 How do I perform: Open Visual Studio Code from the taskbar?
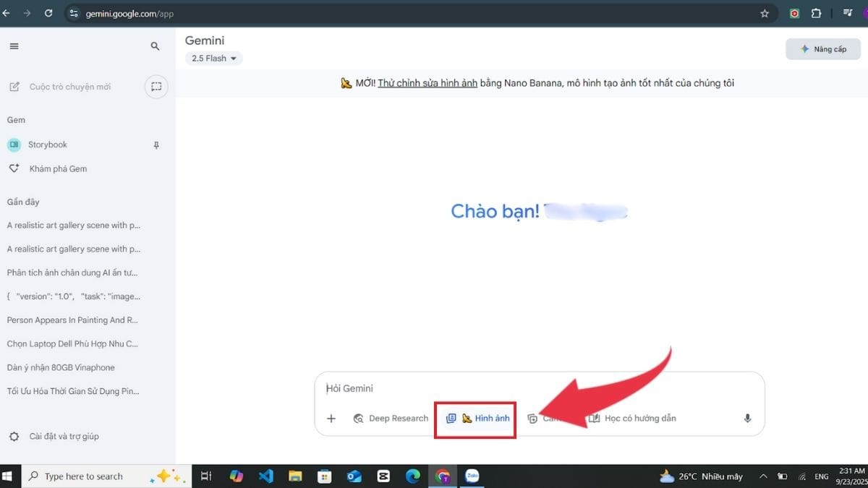click(265, 476)
